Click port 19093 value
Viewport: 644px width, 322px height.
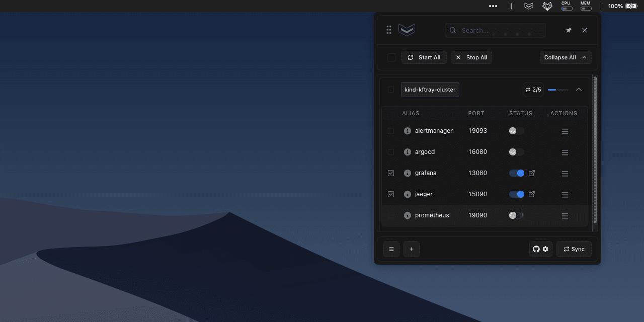[477, 131]
